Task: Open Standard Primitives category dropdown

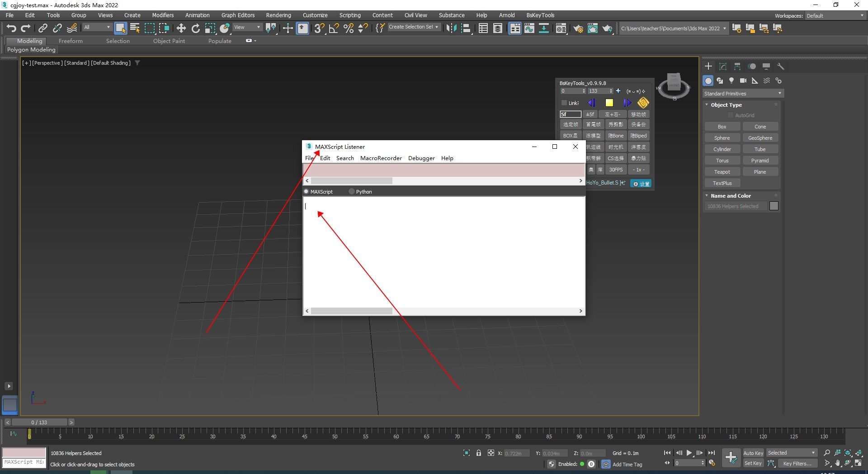Action: point(743,94)
